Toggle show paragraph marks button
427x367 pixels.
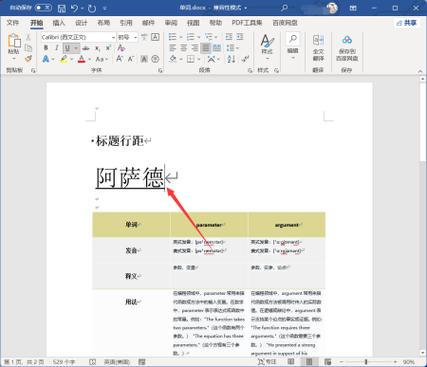246,59
